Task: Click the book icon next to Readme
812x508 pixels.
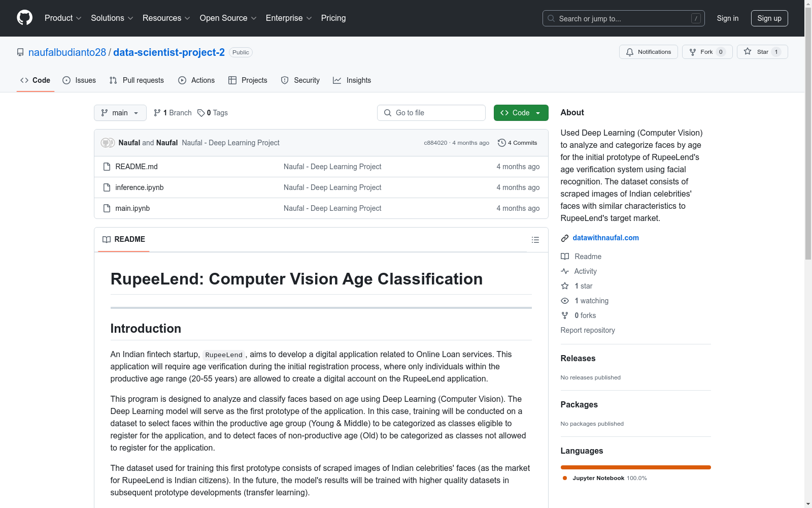Action: point(565,257)
